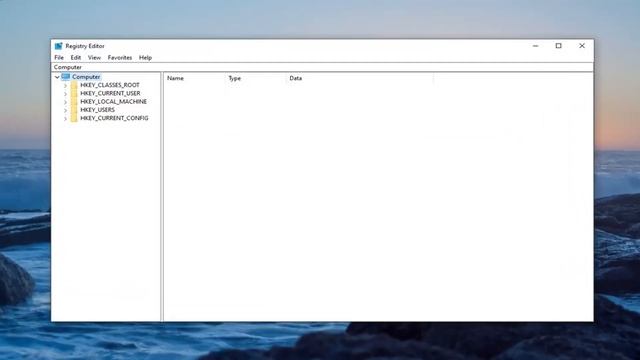The height and width of the screenshot is (360, 640).
Task: Collapse the Computer tree node
Action: point(57,77)
